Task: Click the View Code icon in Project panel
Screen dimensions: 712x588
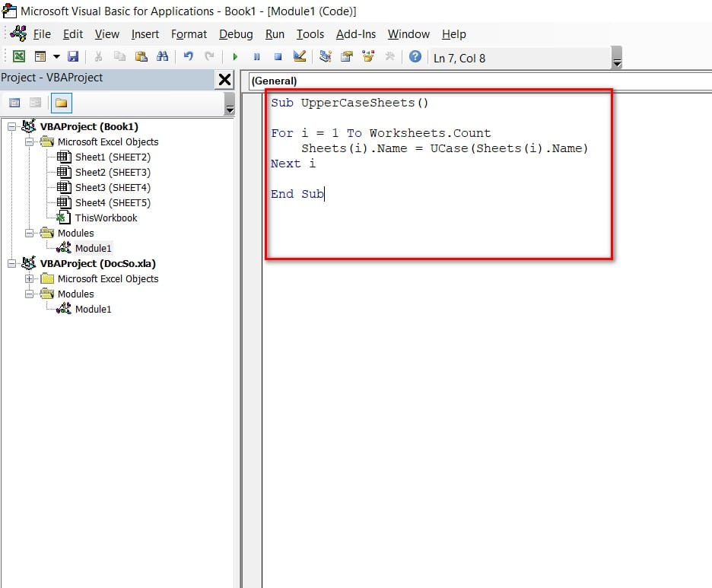Action: [x=14, y=103]
